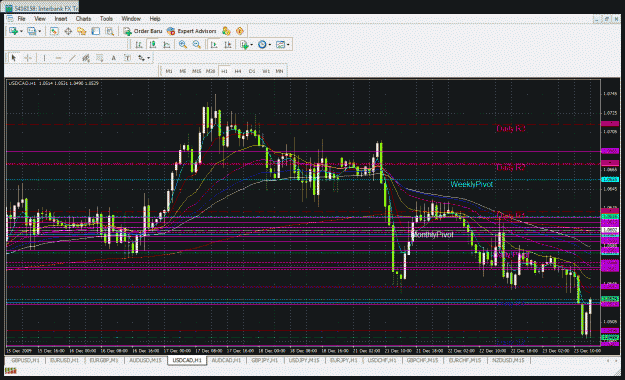Image resolution: width=625 pixels, height=380 pixels.
Task: Toggle the Expert Advisors button
Action: [x=192, y=31]
